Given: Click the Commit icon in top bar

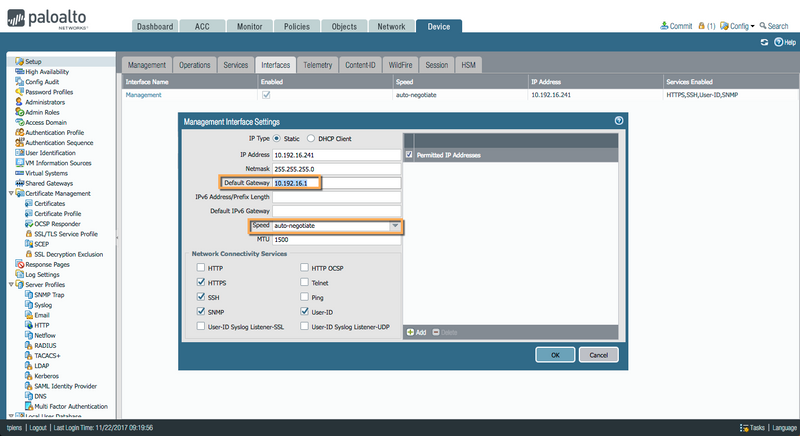Looking at the screenshot, I should pos(664,25).
